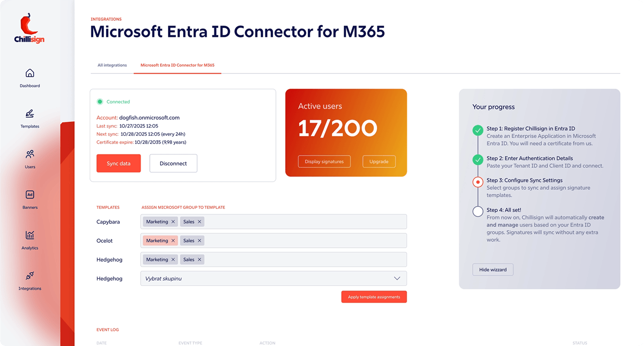Click the Chillisign chili logo
Viewport: 644px width, 346px height.
pos(29,25)
